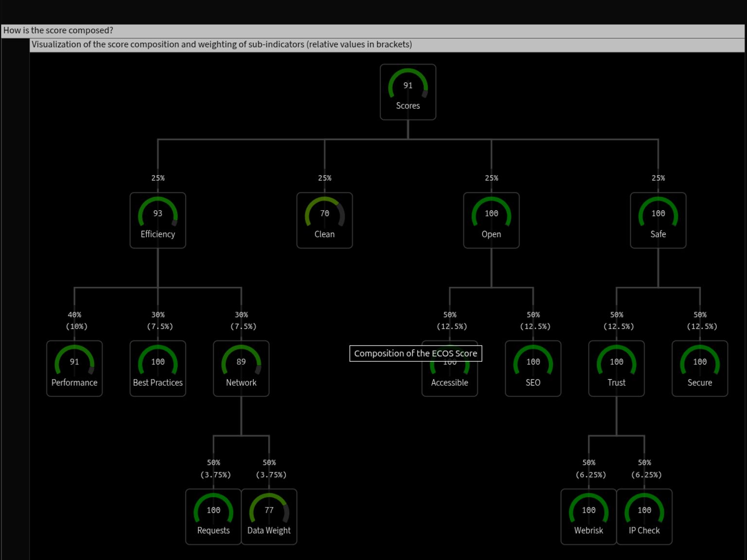Click the Efficiency gauge node

click(x=158, y=220)
